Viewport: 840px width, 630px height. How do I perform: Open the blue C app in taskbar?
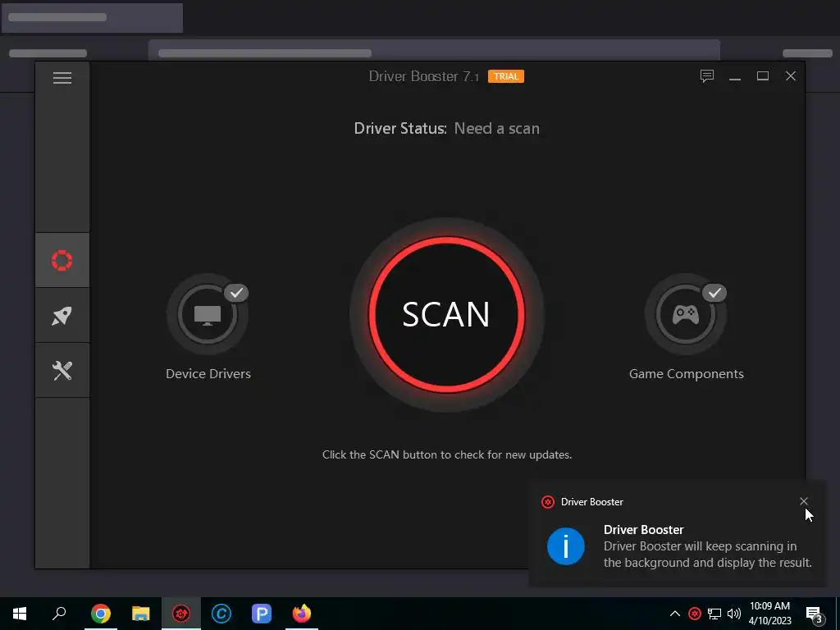click(x=221, y=614)
